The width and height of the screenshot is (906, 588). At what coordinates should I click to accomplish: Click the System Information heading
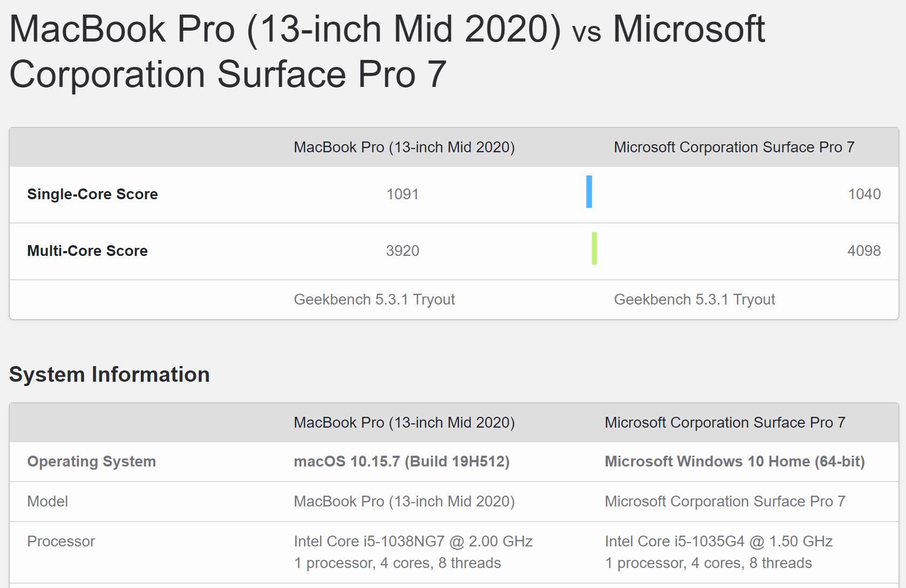(110, 375)
